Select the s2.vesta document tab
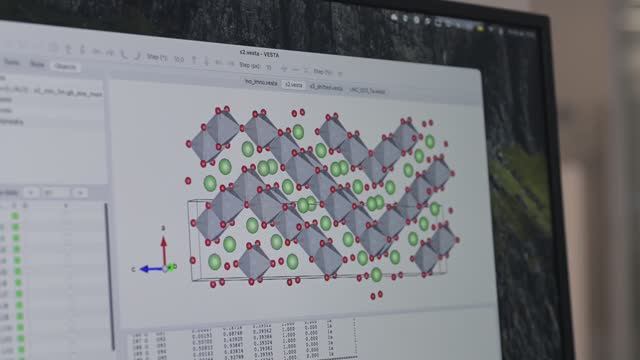The height and width of the screenshot is (360, 640). tap(293, 85)
